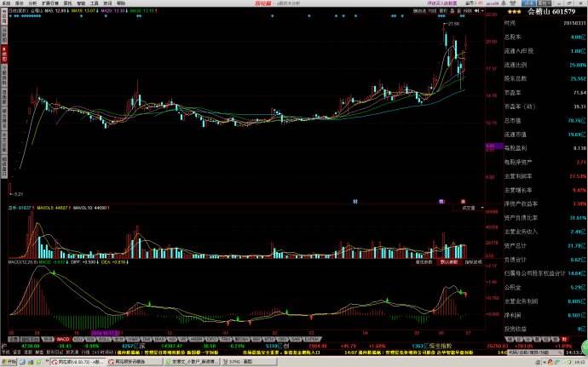The image size is (588, 367).
Task: Open the 系统 menu
Action: (6, 3)
